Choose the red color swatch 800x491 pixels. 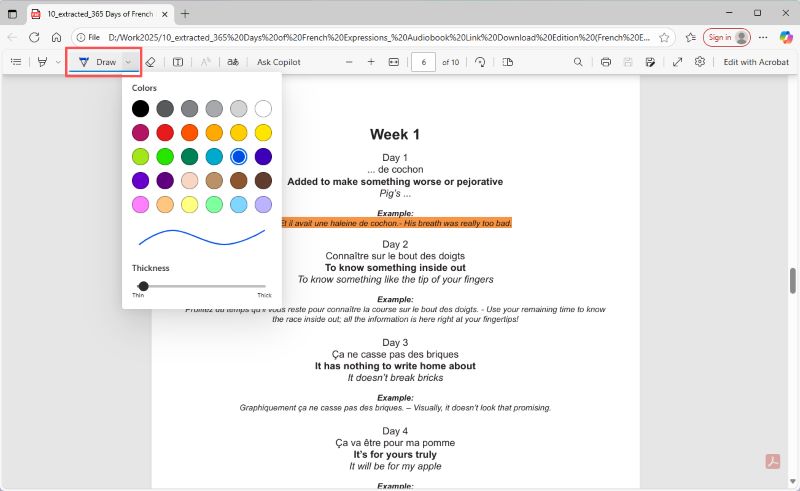point(165,132)
